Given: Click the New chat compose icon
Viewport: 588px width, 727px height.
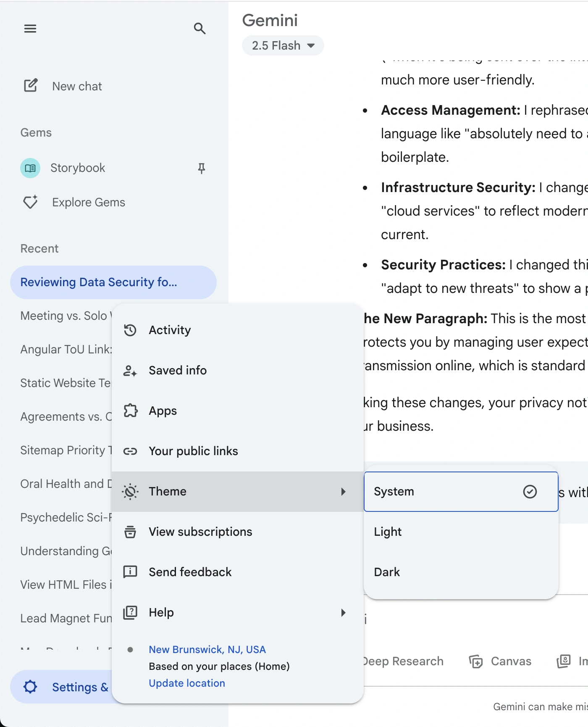Looking at the screenshot, I should (31, 86).
